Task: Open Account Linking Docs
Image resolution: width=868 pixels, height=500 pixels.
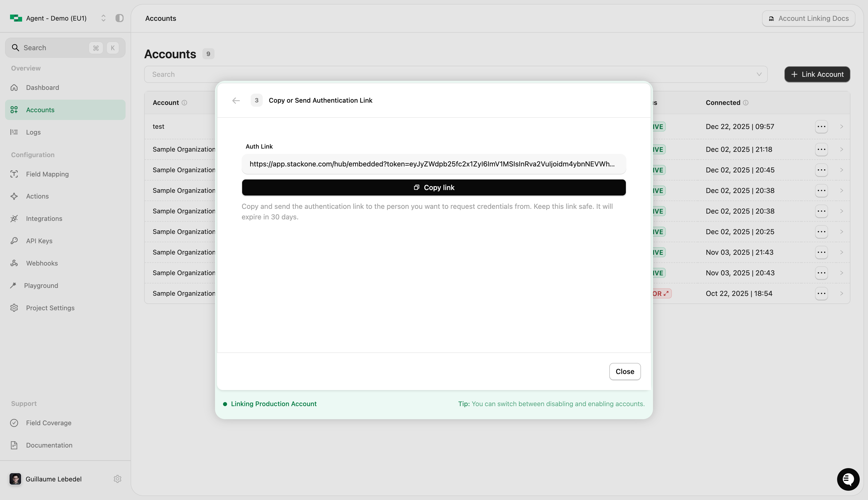Action: (x=808, y=18)
